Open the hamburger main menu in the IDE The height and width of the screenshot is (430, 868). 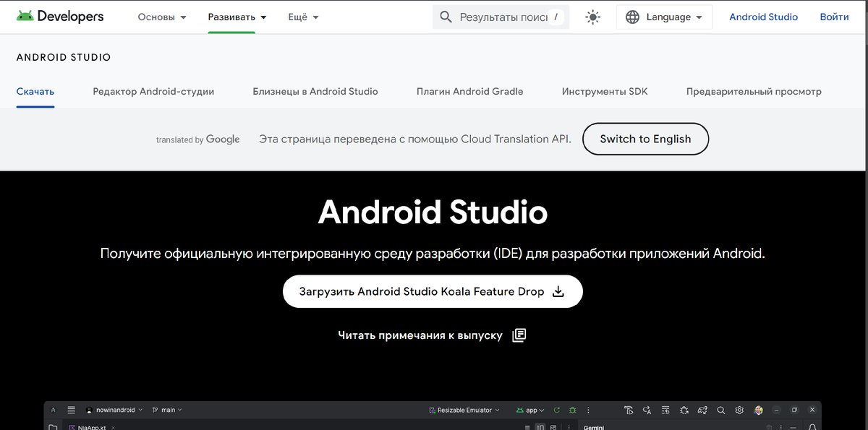(x=72, y=410)
